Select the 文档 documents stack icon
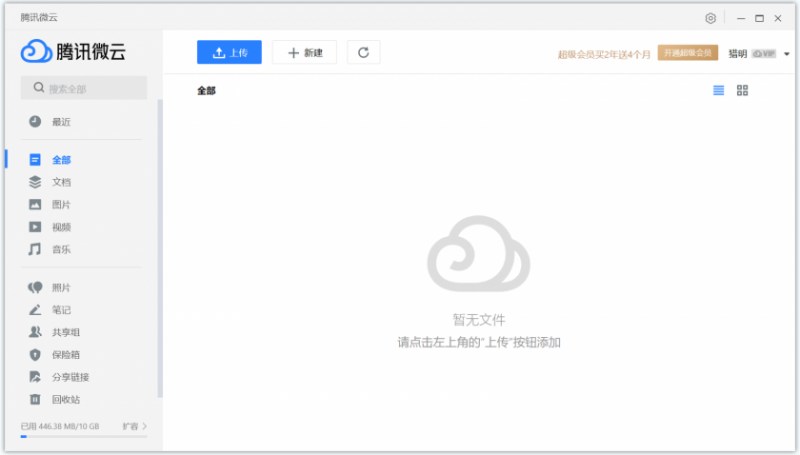Screen dimensions: 800x455 point(35,182)
